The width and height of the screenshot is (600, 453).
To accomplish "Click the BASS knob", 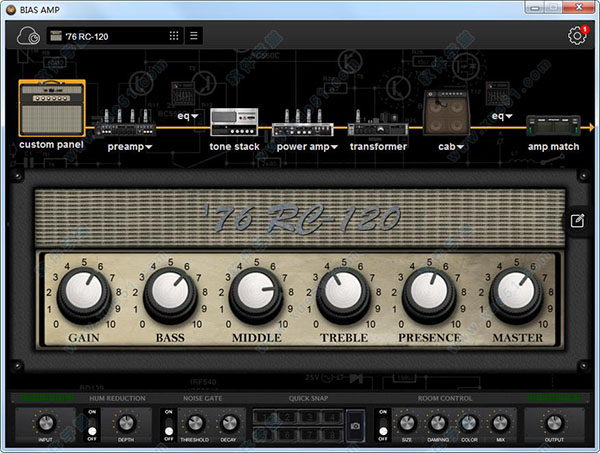I will click(x=170, y=294).
